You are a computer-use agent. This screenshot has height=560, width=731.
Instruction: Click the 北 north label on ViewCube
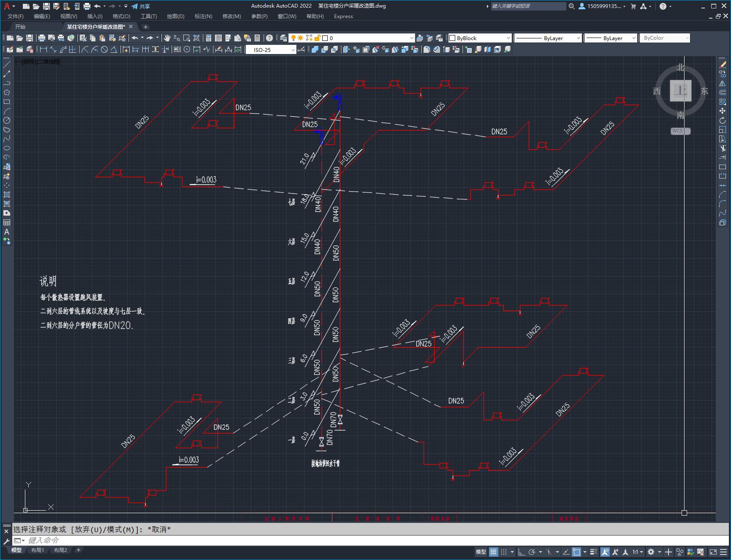click(680, 68)
